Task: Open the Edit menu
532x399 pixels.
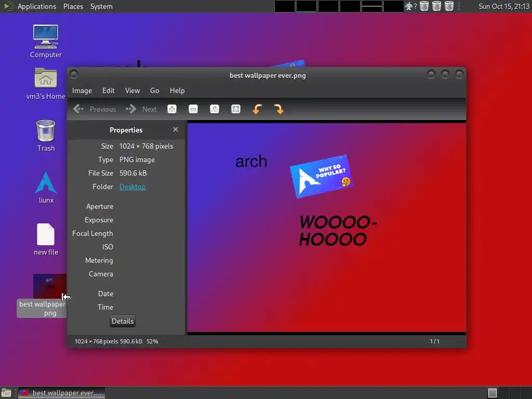Action: 108,90
